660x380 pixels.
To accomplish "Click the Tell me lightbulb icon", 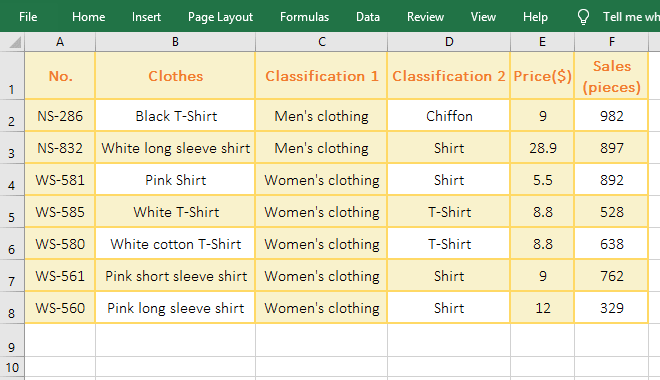I will click(x=583, y=17).
